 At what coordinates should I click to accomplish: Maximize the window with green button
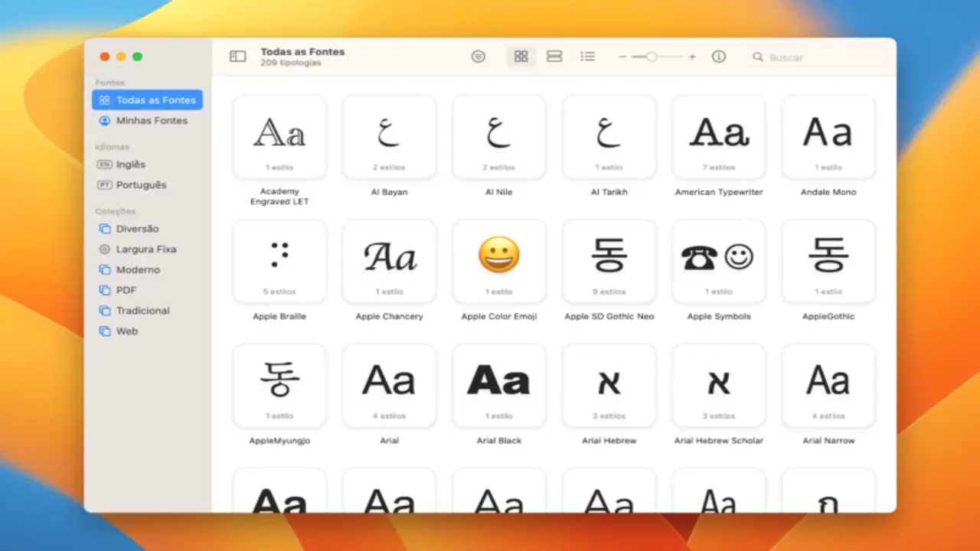click(137, 57)
